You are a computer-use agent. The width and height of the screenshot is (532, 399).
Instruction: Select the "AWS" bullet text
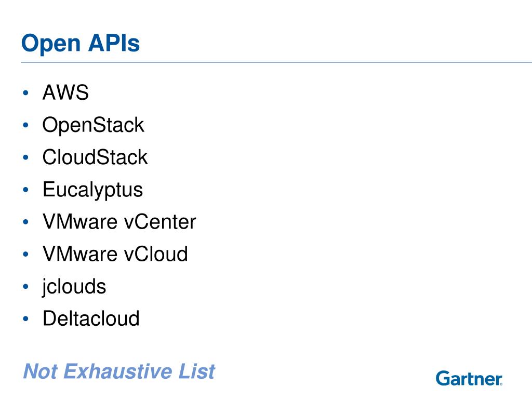pyautogui.click(x=65, y=92)
